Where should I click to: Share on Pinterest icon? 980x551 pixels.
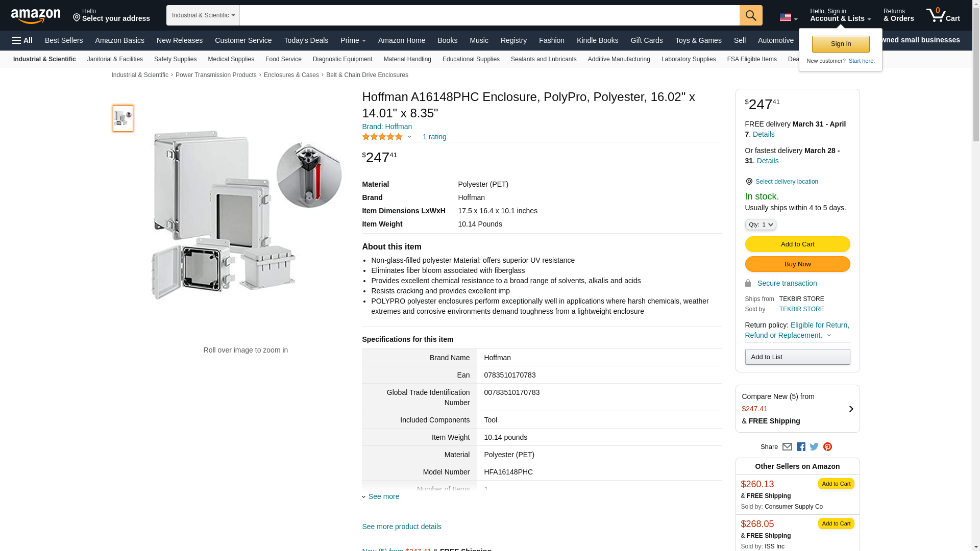tap(827, 447)
